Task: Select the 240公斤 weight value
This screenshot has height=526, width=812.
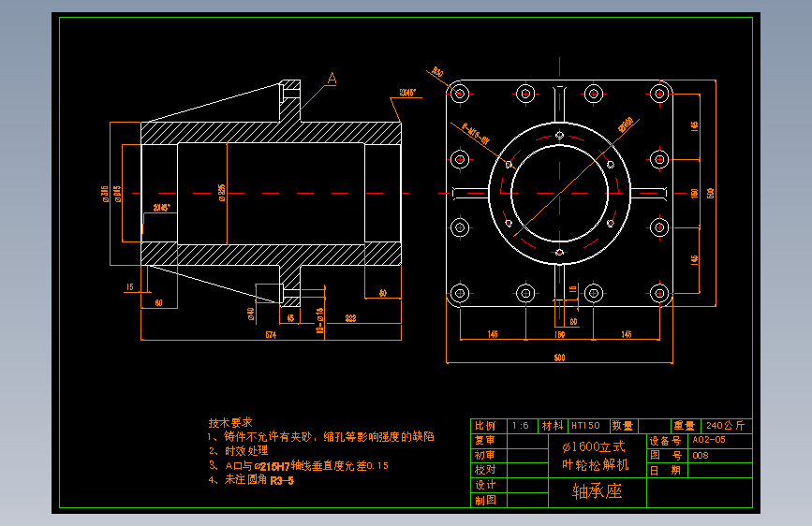Action: click(725, 426)
